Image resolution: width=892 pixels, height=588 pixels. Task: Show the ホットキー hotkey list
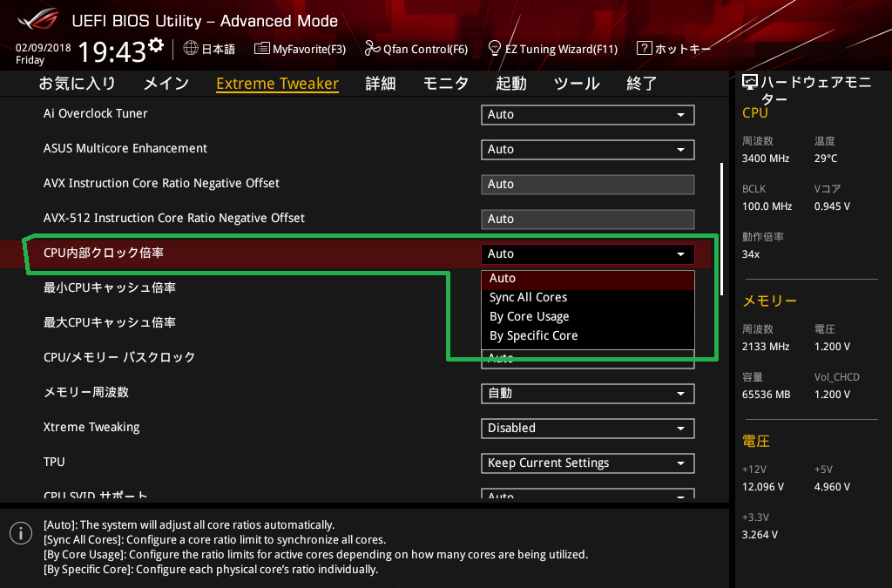tap(674, 49)
